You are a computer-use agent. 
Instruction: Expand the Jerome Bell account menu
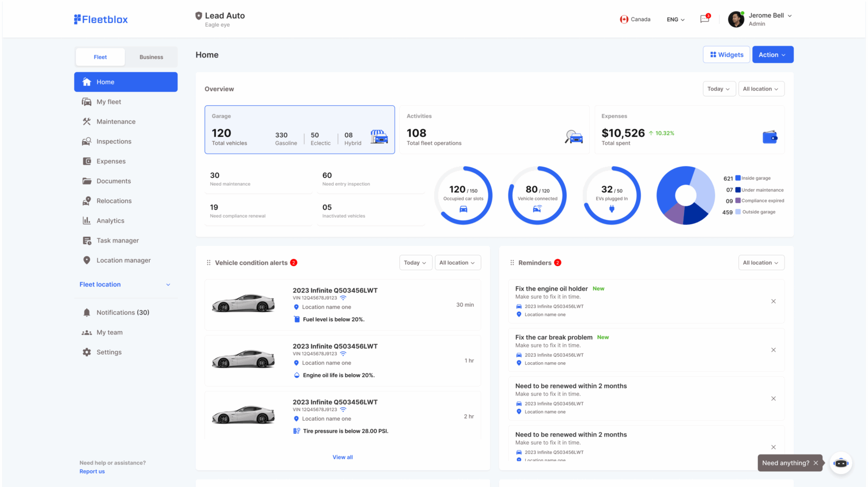point(790,16)
